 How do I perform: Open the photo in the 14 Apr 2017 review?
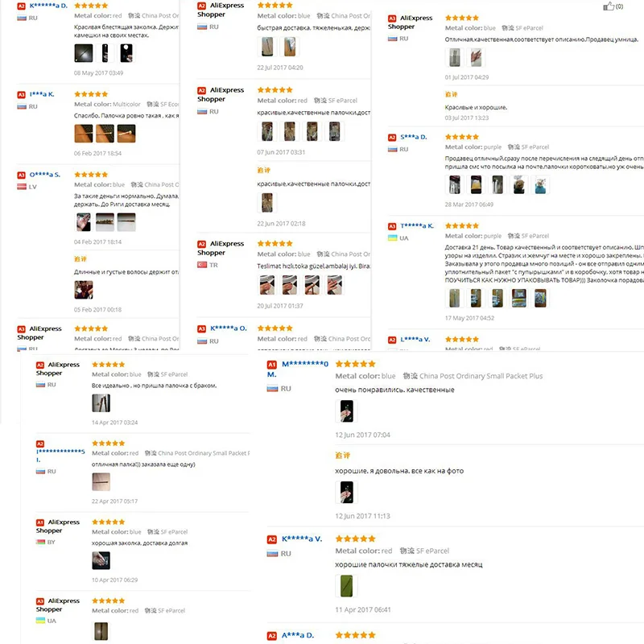(101, 403)
